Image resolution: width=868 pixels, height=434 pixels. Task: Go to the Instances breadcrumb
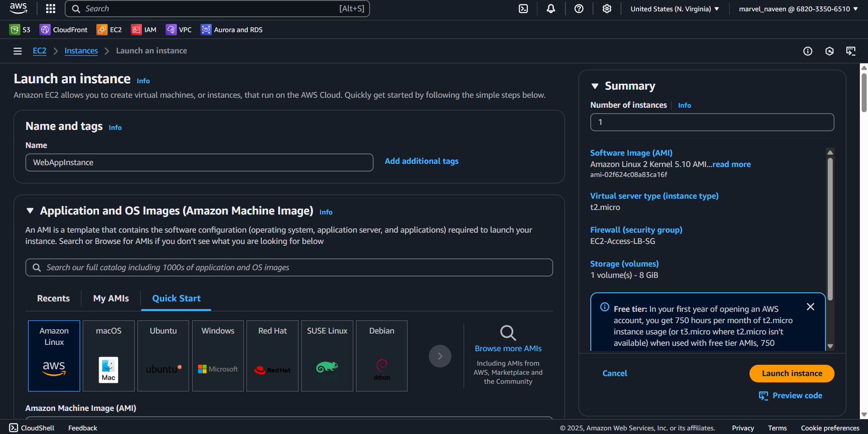pyautogui.click(x=81, y=51)
